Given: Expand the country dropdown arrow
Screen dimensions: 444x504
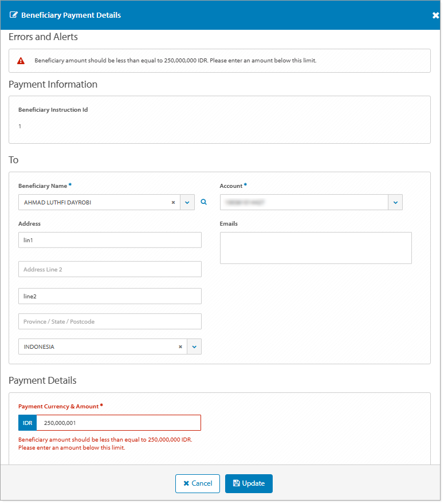Looking at the screenshot, I should point(194,346).
